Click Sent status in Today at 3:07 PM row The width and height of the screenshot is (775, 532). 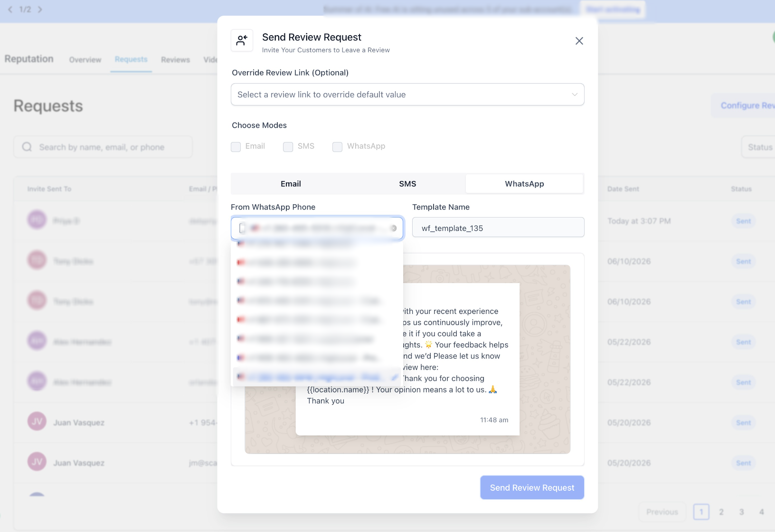pos(743,221)
